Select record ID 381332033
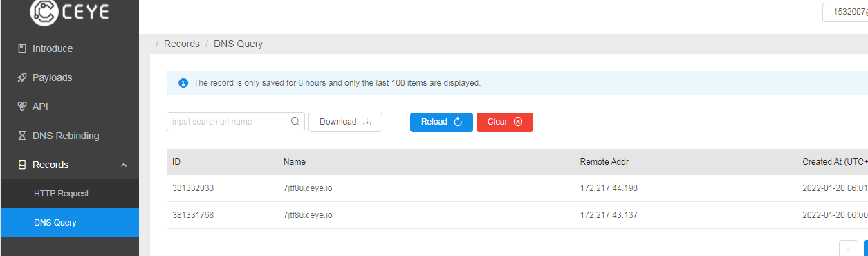 pos(193,188)
